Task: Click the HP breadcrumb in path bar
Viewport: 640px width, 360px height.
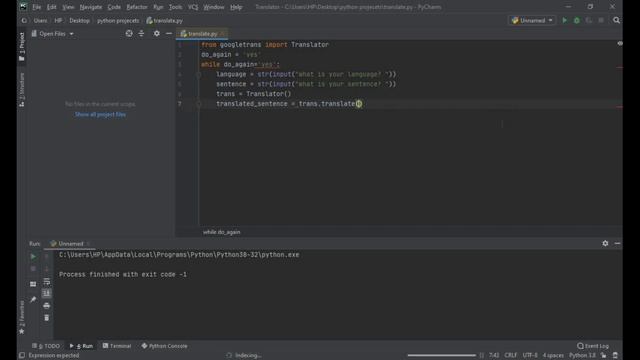Action: pyautogui.click(x=58, y=20)
